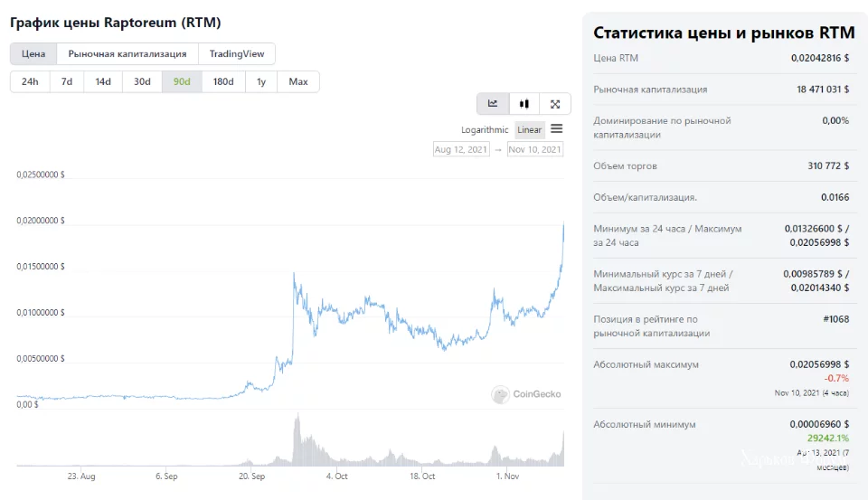Edit the Aug 12, 2021 start date
868x500 pixels.
pos(461,150)
